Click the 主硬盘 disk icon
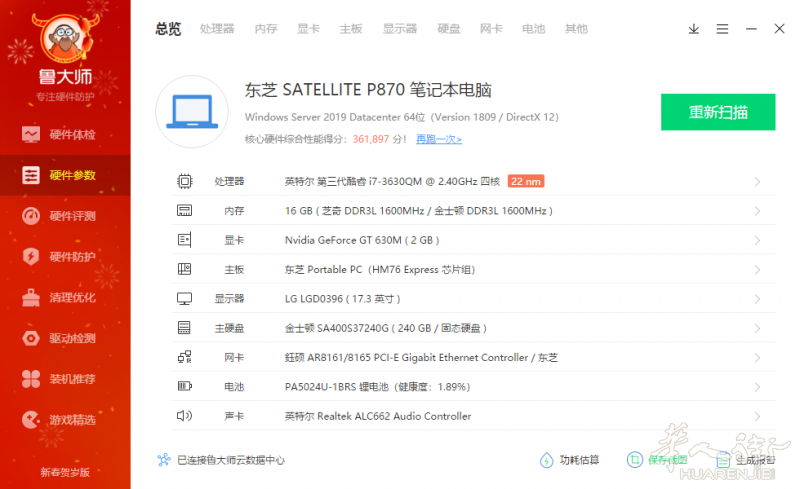Image resolution: width=800 pixels, height=489 pixels. coord(184,328)
